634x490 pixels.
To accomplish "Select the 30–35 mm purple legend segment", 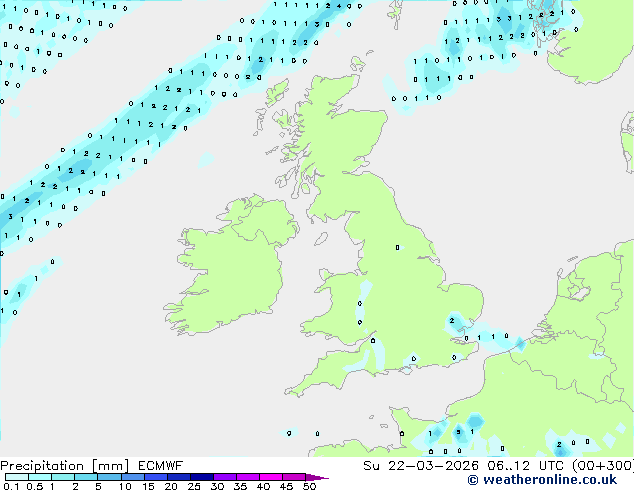I will pos(224,477).
